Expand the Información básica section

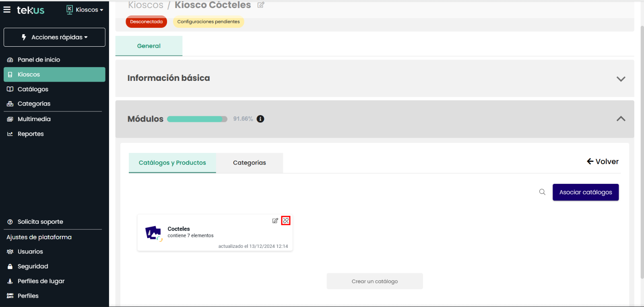(x=621, y=79)
